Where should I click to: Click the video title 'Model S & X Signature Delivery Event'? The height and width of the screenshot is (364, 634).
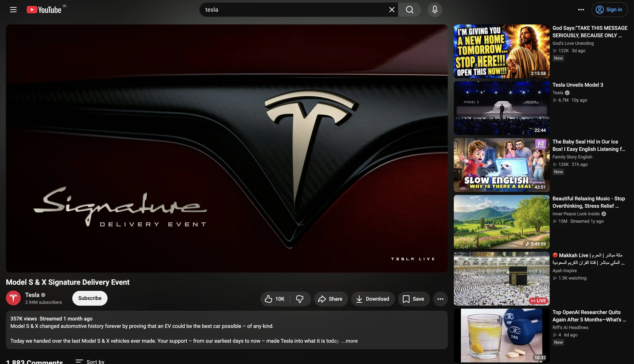coord(68,282)
